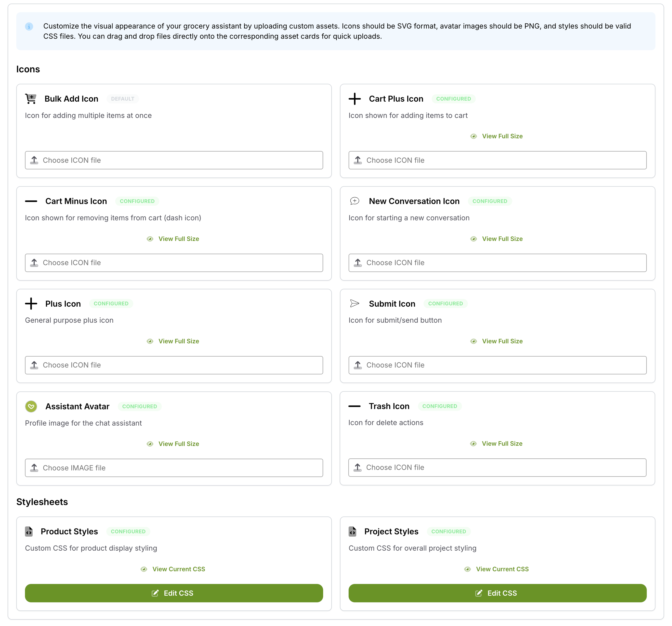Screen dimensions: 672x626
Task: Choose ICON file for Bulk Add Icon
Action: [x=174, y=160]
